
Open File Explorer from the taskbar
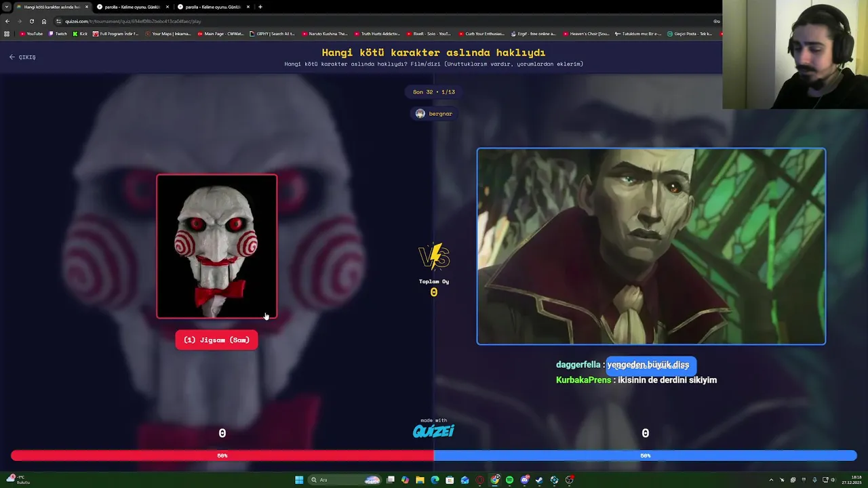coord(420,480)
